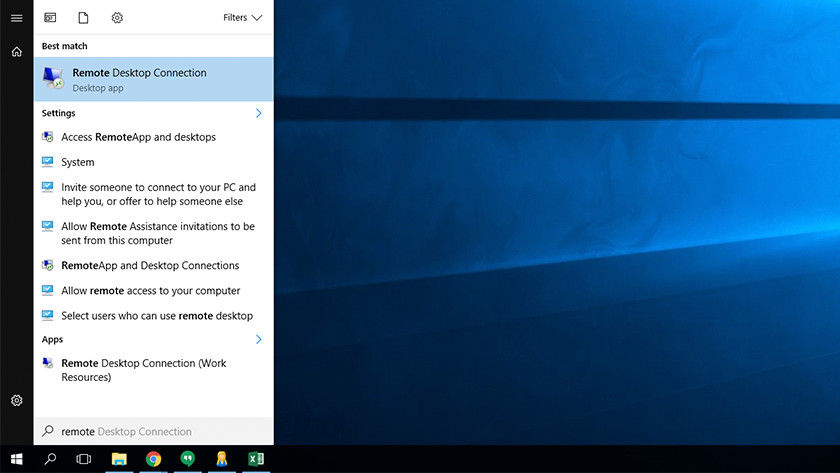The width and height of the screenshot is (840, 473).
Task: Launch Excel from the taskbar
Action: pos(255,459)
